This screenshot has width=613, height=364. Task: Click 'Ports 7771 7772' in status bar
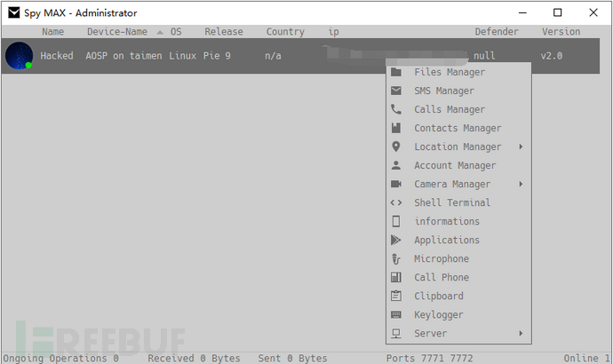[430, 358]
